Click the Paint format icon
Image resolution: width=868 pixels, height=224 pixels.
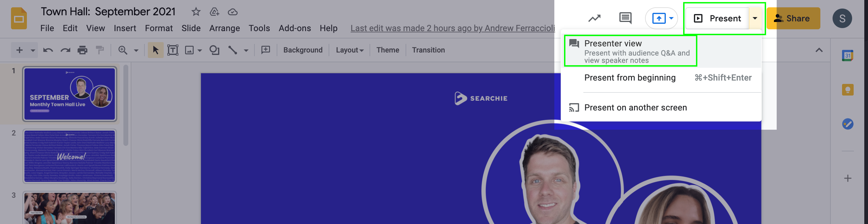(100, 50)
